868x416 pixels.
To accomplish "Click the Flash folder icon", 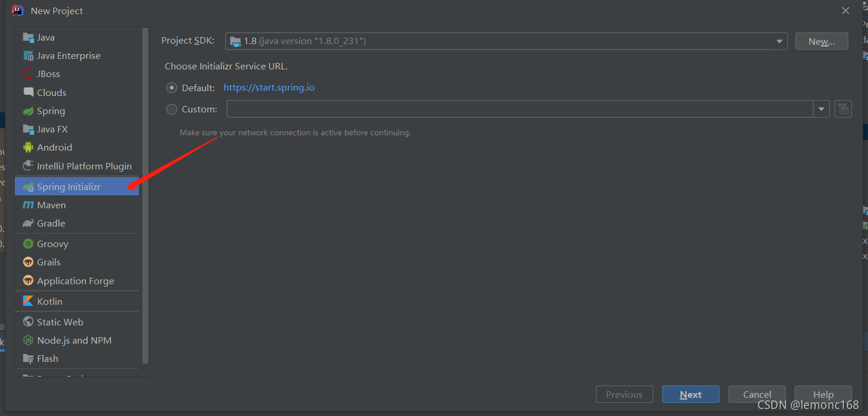I will click(28, 359).
